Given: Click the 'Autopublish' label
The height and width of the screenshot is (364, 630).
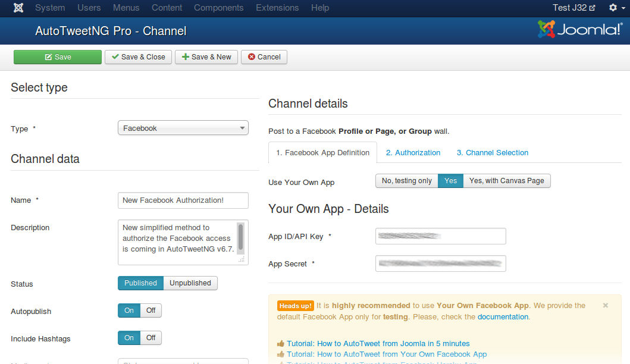Looking at the screenshot, I should point(31,312).
